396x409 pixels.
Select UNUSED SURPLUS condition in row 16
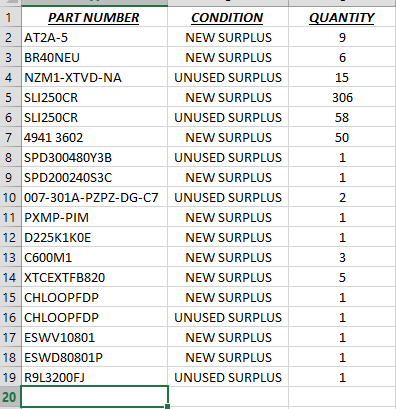[x=228, y=317]
